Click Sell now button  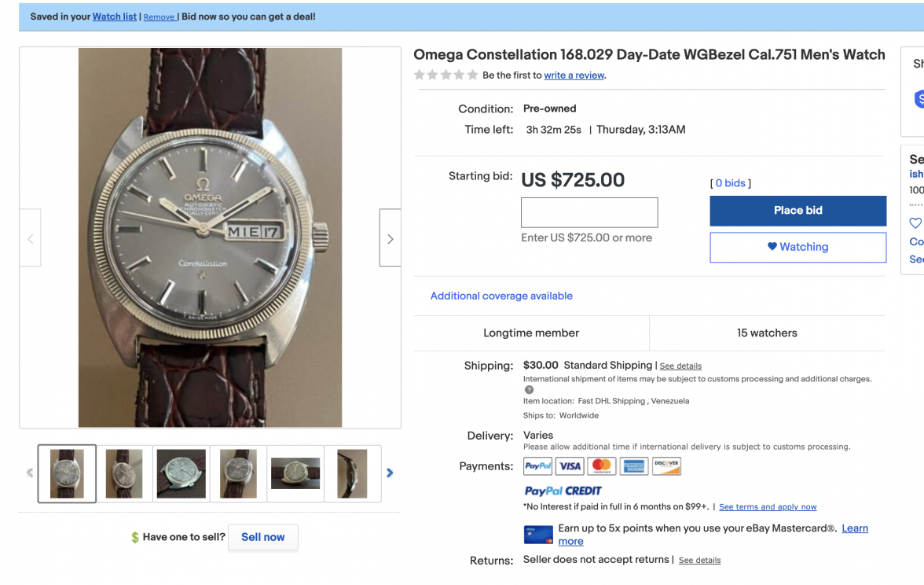point(262,537)
